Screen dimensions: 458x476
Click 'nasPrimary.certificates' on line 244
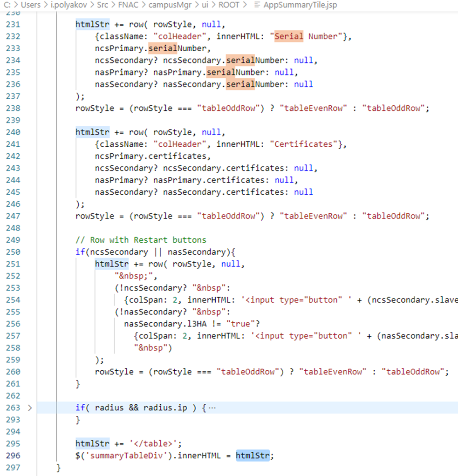click(x=209, y=180)
